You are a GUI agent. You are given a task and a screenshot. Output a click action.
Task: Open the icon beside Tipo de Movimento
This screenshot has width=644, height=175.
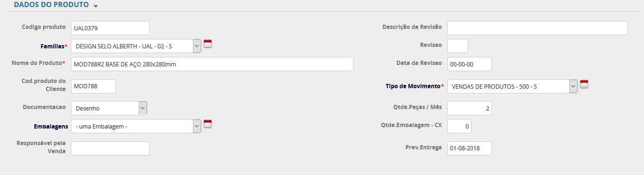584,84
